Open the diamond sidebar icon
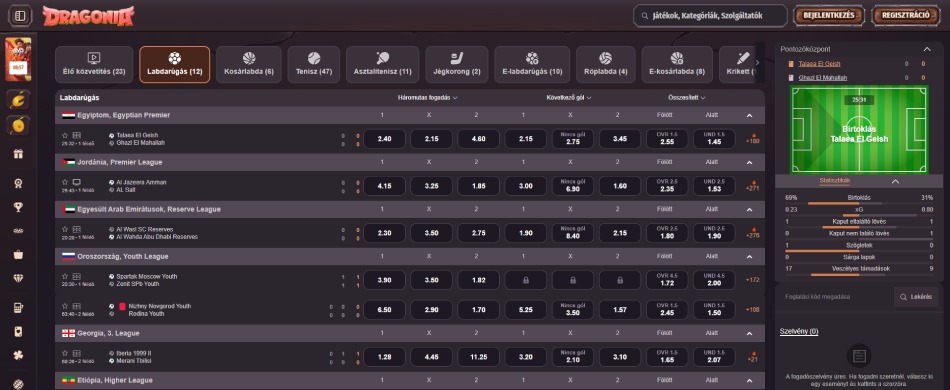950x390 pixels. (x=18, y=279)
